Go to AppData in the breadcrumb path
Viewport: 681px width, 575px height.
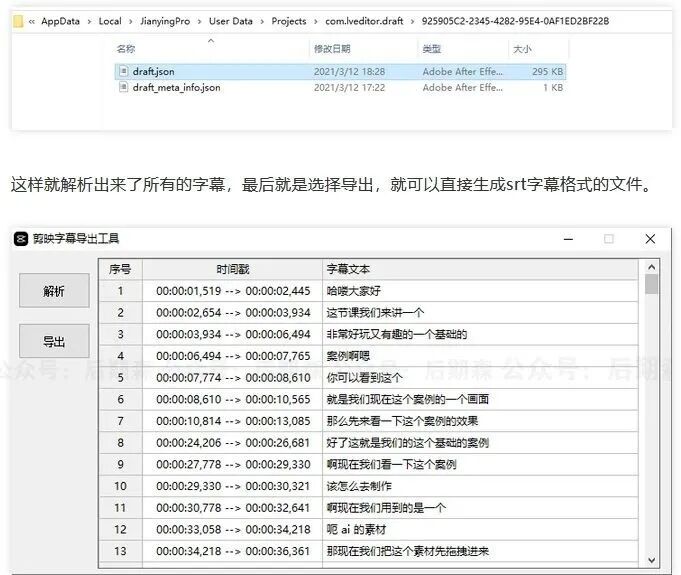pos(60,21)
